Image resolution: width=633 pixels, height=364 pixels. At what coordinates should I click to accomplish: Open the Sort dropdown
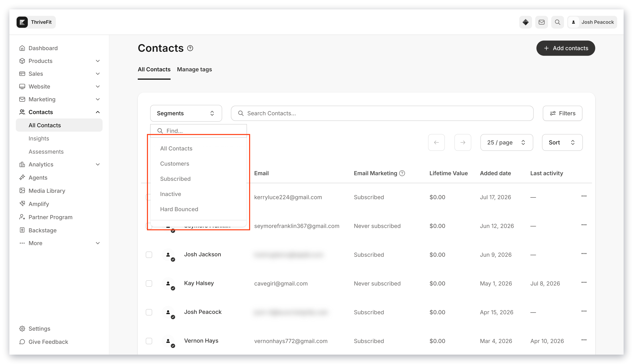[562, 142]
